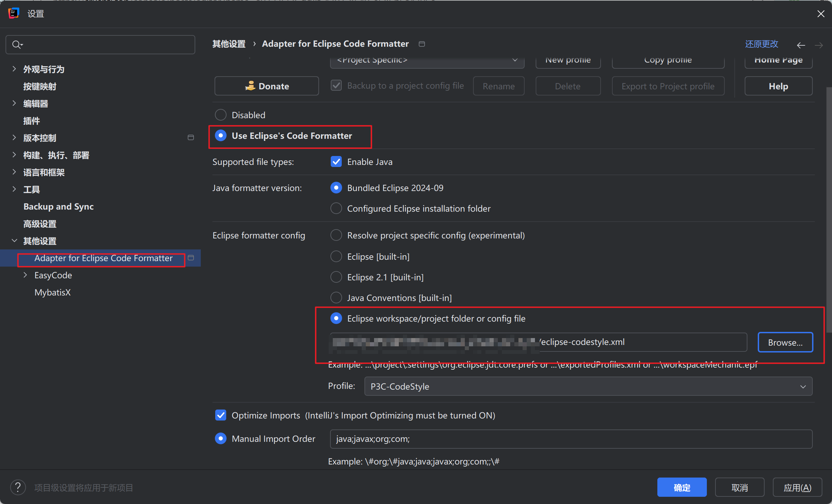Click the eclipse-codestyle.xml path field

pyautogui.click(x=538, y=342)
